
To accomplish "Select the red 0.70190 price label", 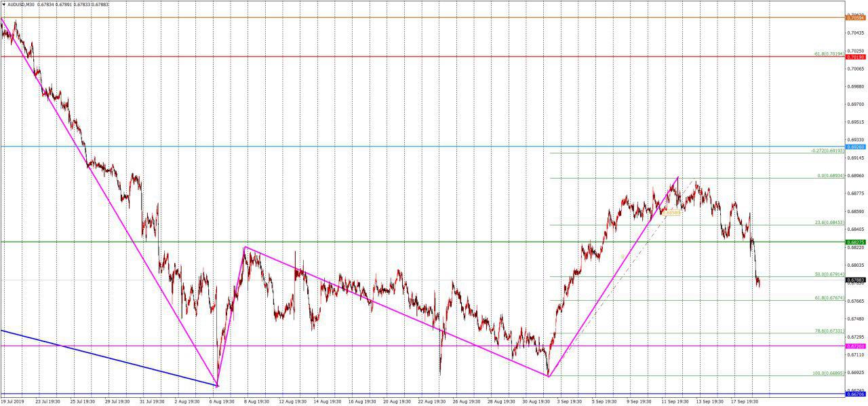I will 855,57.
